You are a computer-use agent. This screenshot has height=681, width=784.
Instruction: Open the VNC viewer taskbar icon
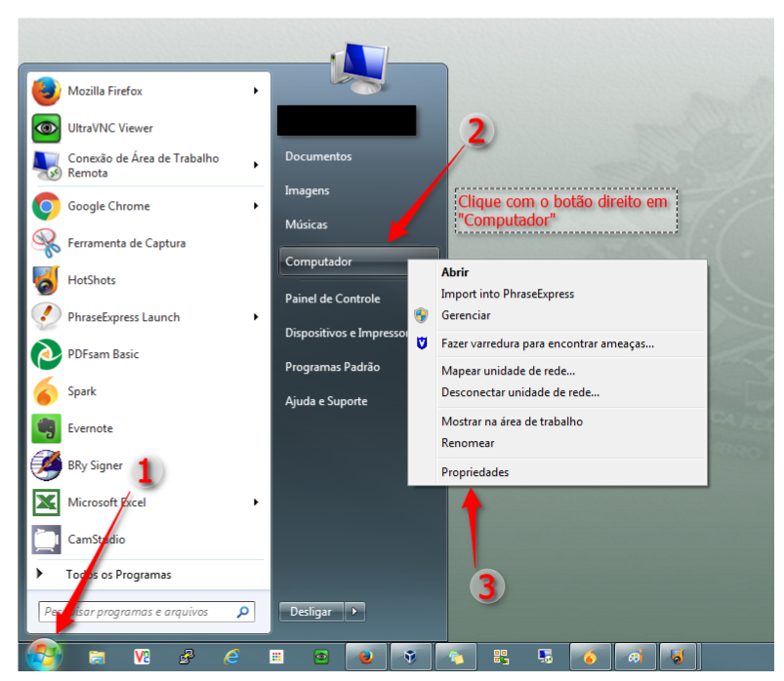tap(142, 657)
